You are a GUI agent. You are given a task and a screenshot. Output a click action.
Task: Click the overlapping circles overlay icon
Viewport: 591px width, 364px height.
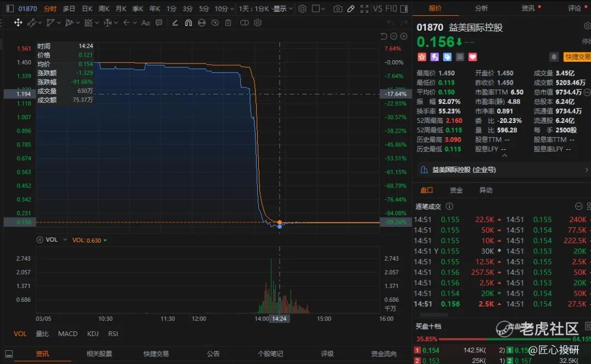244,22
